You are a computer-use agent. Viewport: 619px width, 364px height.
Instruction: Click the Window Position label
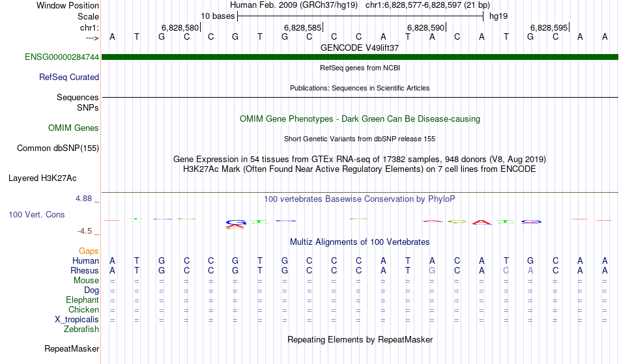click(68, 5)
